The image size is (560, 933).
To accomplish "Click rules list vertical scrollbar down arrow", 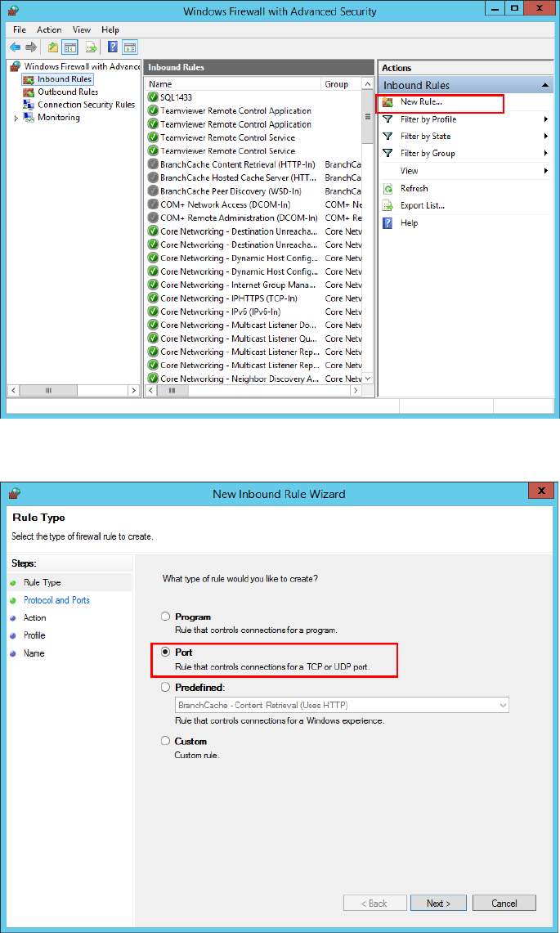I will tap(368, 379).
